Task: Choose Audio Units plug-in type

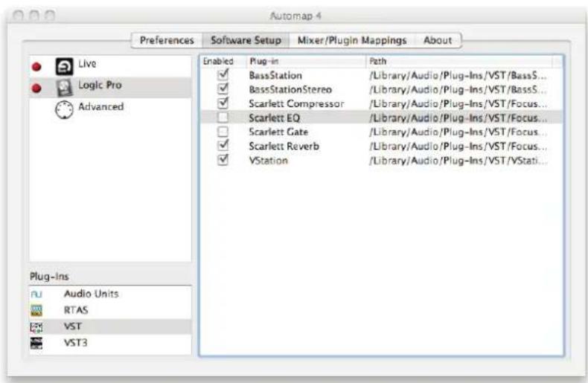Action: click(110, 295)
